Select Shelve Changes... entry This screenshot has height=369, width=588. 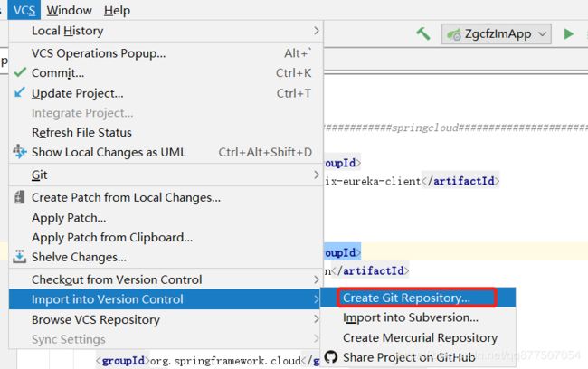(x=166, y=257)
